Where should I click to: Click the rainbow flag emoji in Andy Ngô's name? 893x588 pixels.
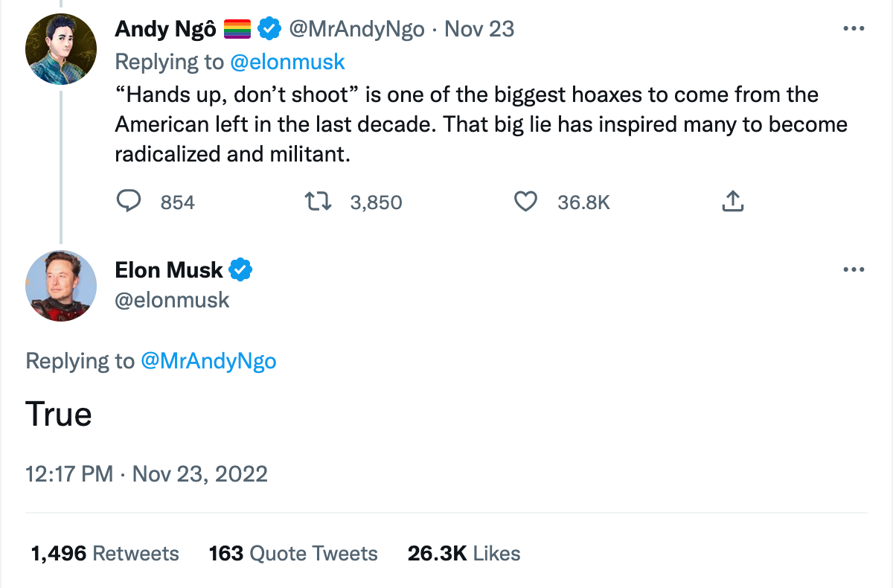coord(237,28)
